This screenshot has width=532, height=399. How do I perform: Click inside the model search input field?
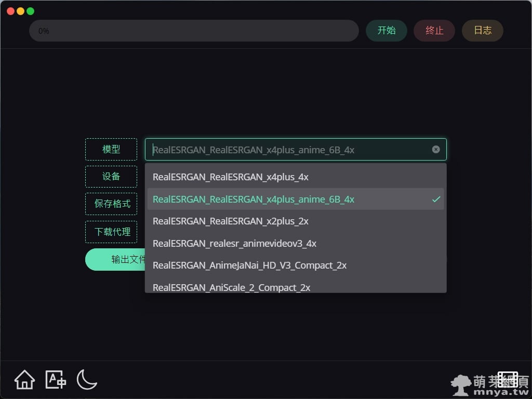click(286, 150)
